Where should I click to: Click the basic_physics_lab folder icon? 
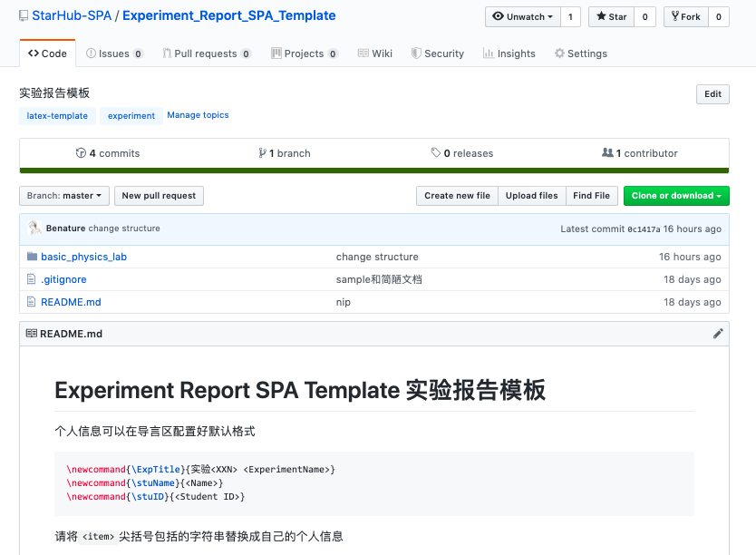(x=33, y=257)
